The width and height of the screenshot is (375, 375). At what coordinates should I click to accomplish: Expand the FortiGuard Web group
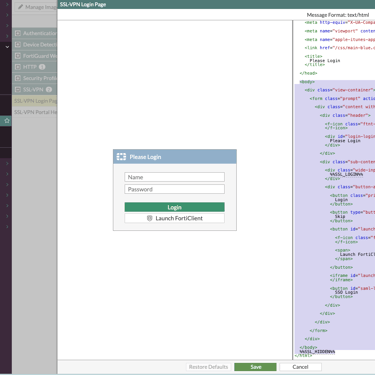pyautogui.click(x=18, y=56)
